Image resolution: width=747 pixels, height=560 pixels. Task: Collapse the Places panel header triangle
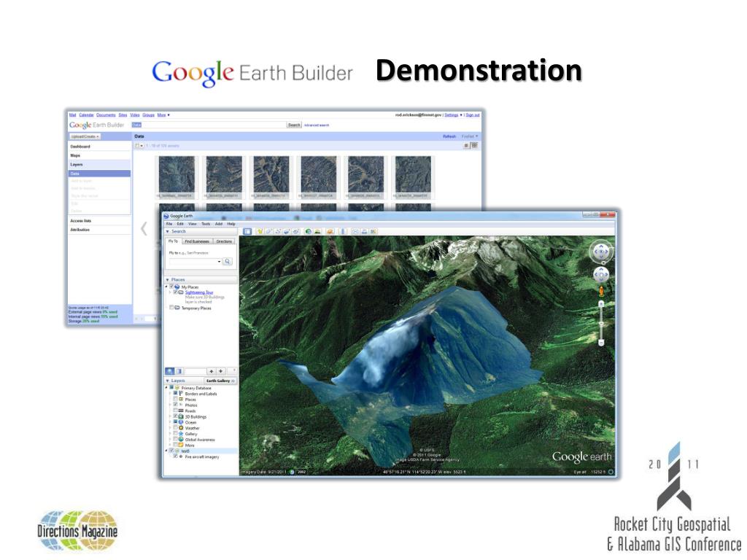[x=167, y=280]
